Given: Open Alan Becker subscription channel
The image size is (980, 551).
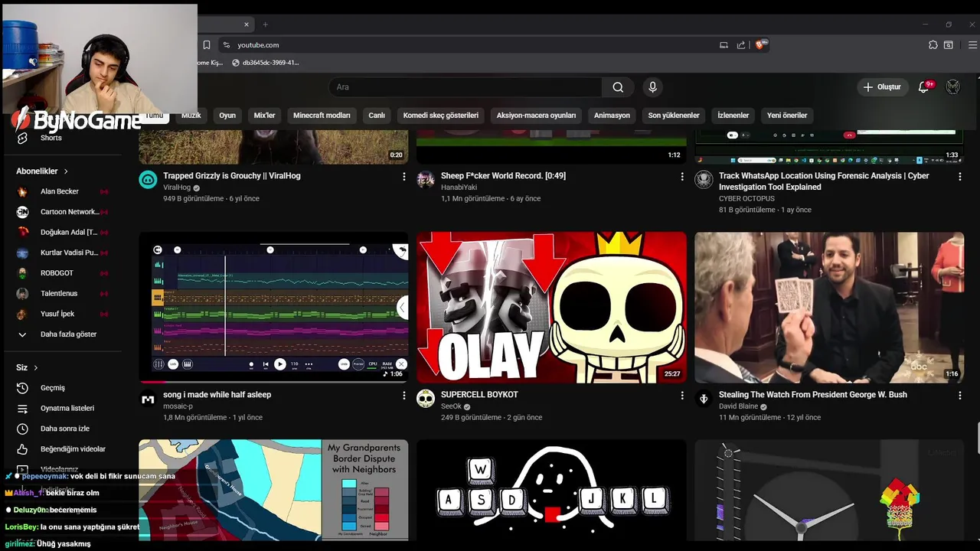Looking at the screenshot, I should click(61, 191).
